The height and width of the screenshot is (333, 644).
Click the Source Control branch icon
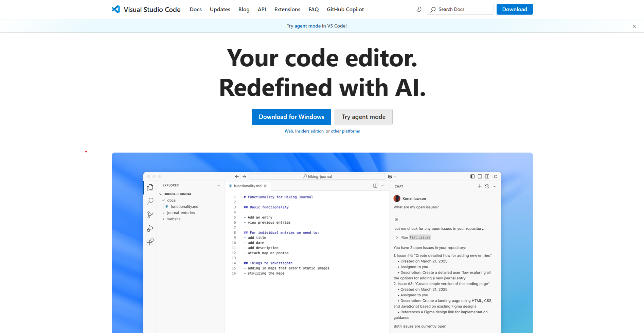150,215
